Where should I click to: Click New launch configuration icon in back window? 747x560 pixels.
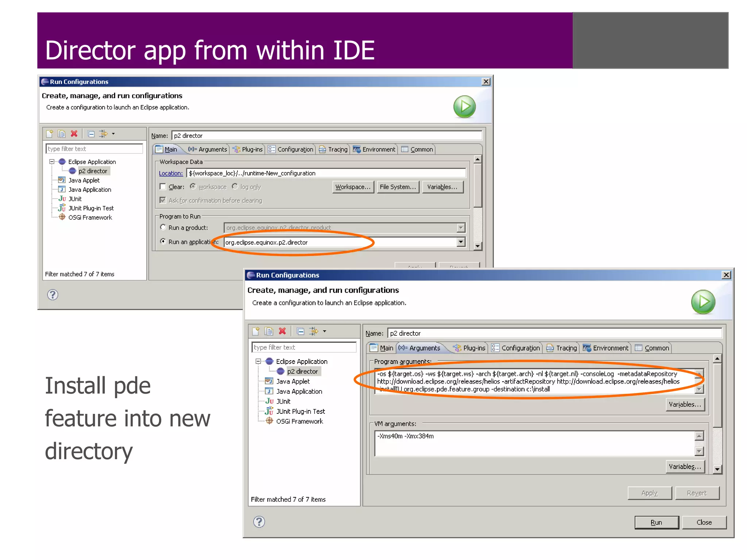tap(50, 134)
